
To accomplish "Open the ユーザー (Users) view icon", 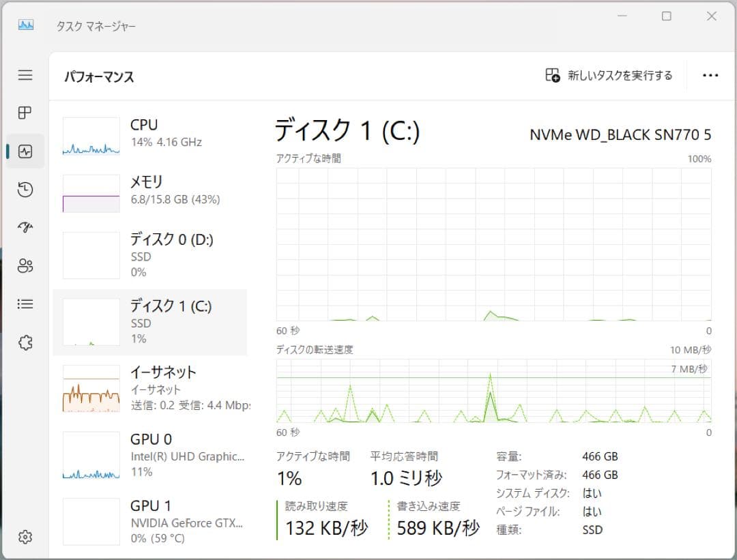I will (x=25, y=266).
